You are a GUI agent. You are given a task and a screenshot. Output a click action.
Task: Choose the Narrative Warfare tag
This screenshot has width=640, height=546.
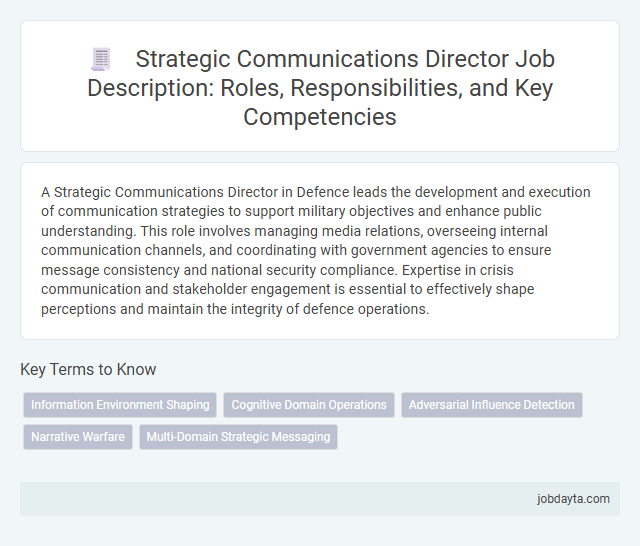coord(78,437)
